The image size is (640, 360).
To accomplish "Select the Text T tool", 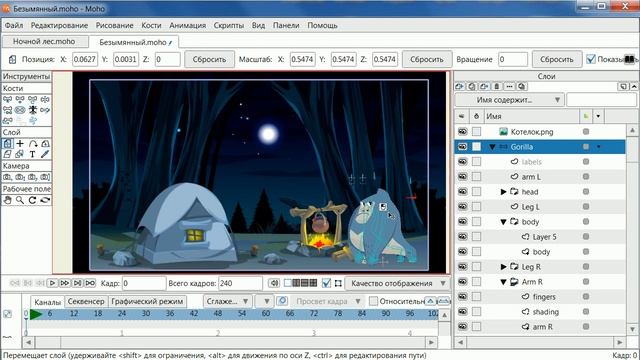I will (x=33, y=154).
